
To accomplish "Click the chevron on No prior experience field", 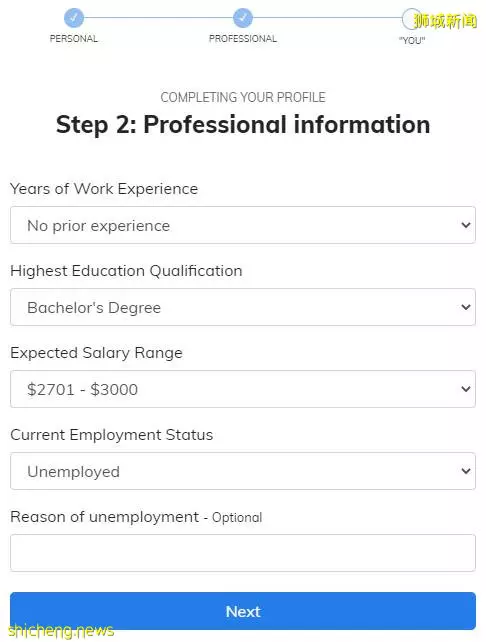I will click(466, 225).
